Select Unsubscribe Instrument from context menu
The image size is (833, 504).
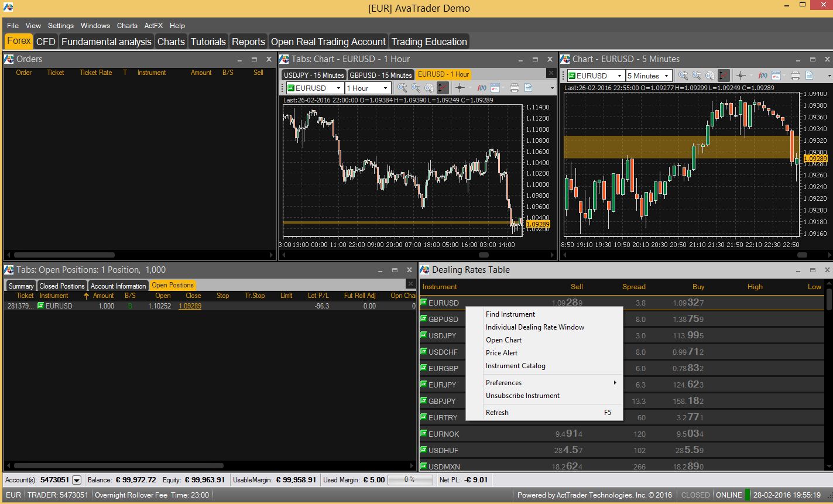click(x=523, y=396)
